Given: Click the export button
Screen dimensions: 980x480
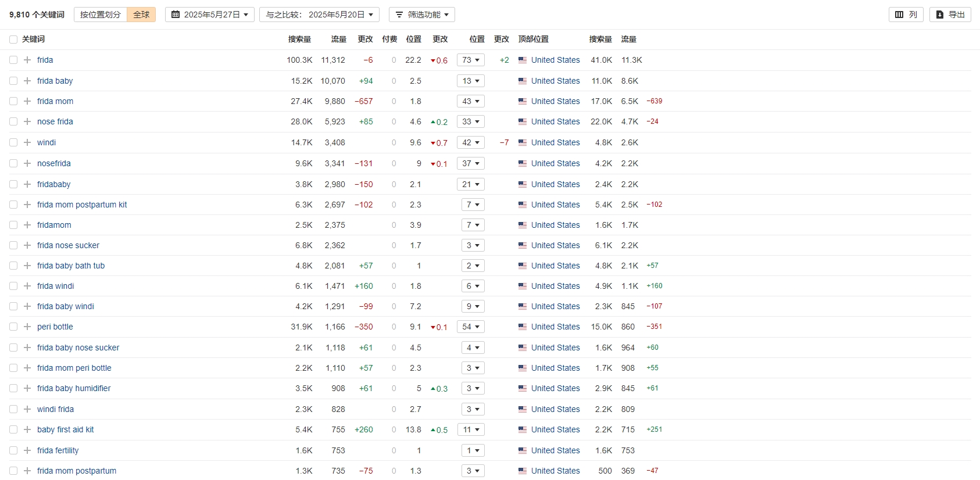Looking at the screenshot, I should click(x=950, y=15).
